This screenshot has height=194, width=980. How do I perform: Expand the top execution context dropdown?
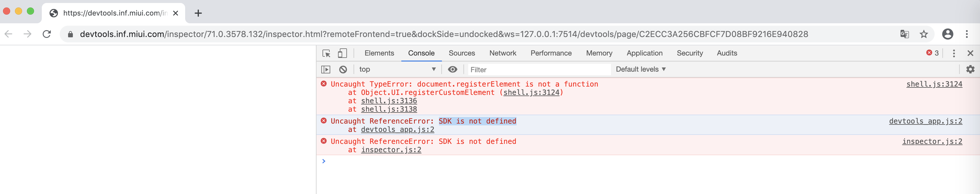click(397, 69)
